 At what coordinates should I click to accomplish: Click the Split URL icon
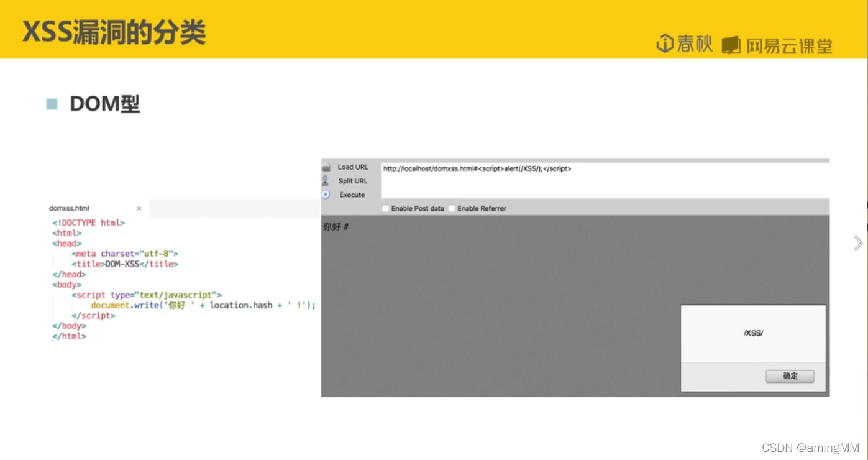point(325,181)
